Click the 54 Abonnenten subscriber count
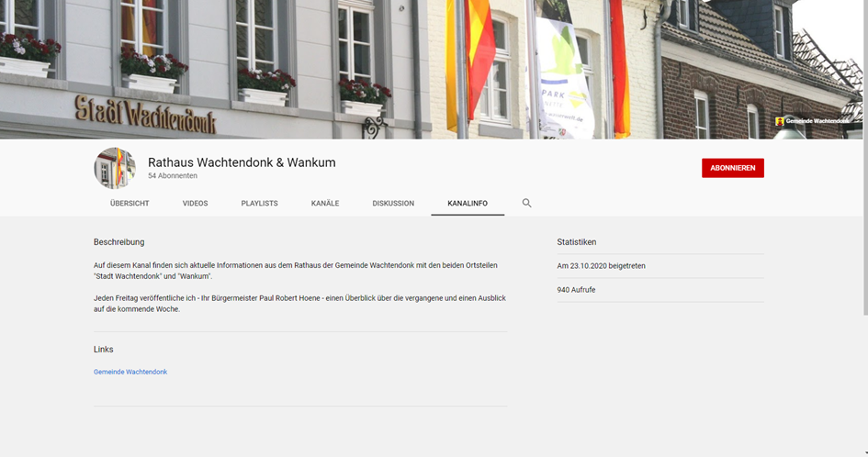 (173, 176)
